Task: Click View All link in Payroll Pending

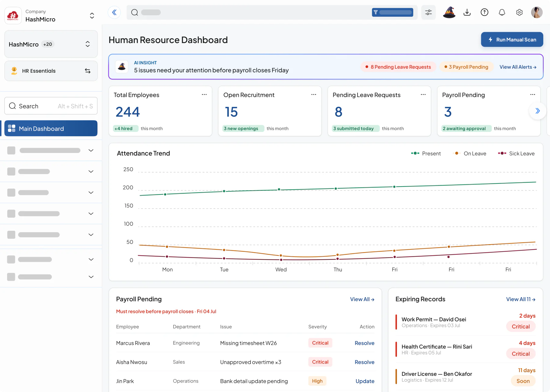Action: point(362,299)
